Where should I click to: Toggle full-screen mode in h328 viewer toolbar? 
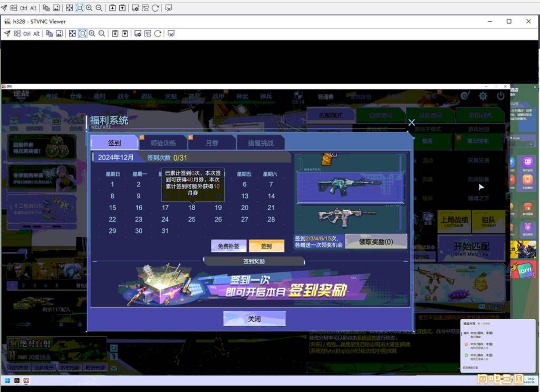coord(72,33)
